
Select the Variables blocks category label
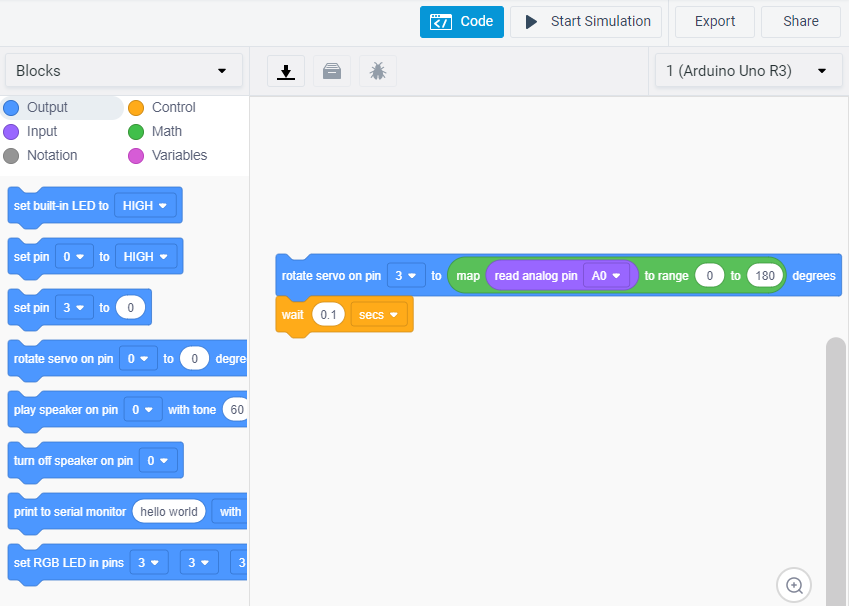pyautogui.click(x=179, y=155)
